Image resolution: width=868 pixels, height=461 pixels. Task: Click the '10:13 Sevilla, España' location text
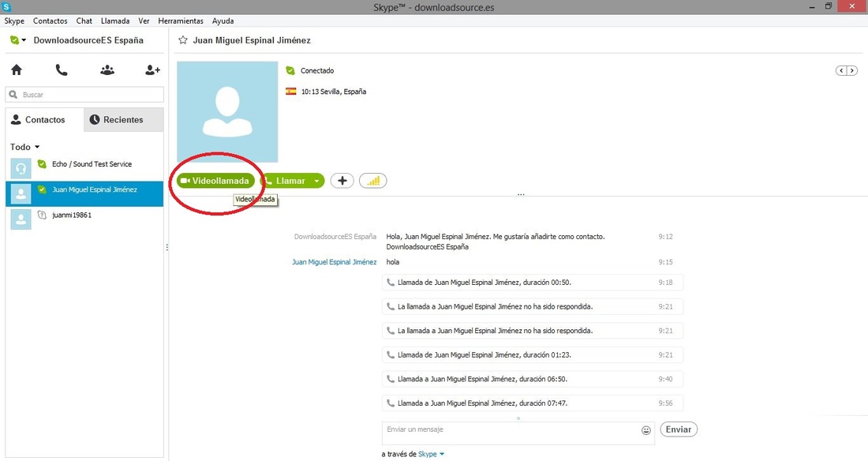tap(334, 92)
